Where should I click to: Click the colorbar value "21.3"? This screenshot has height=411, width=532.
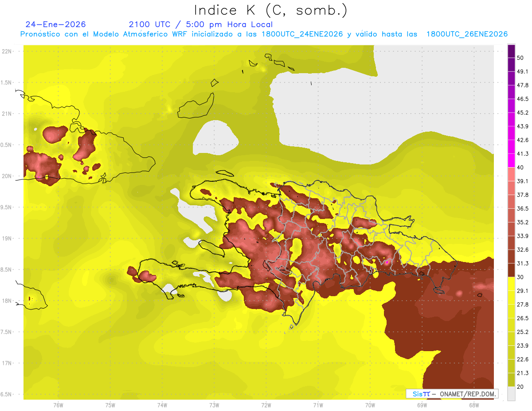tap(523, 373)
